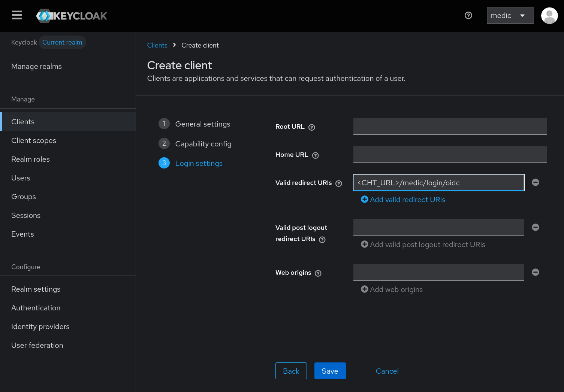Screen dimensions: 564x392
Task: Click the post logout redirect URIs input
Action: tap(438, 228)
